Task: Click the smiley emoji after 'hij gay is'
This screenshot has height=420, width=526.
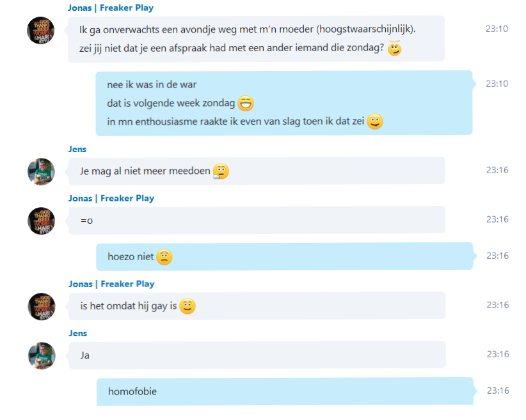Action: (187, 306)
